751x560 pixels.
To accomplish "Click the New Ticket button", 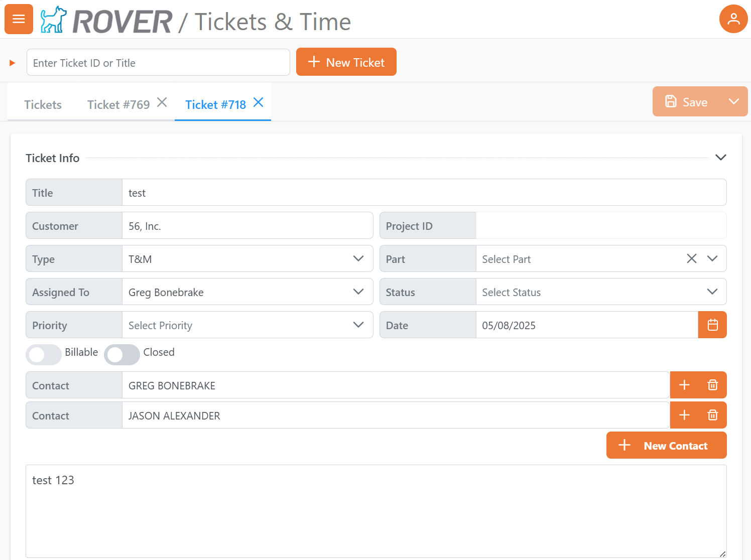I will point(346,62).
